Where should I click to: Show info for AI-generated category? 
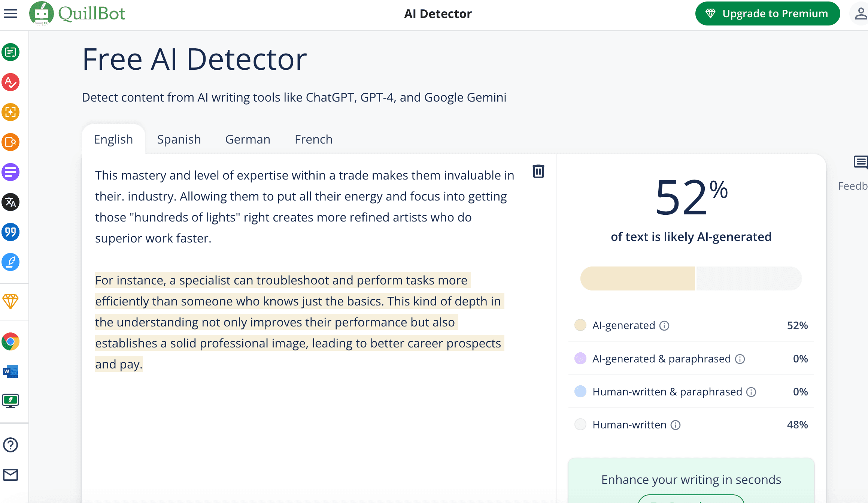664,326
